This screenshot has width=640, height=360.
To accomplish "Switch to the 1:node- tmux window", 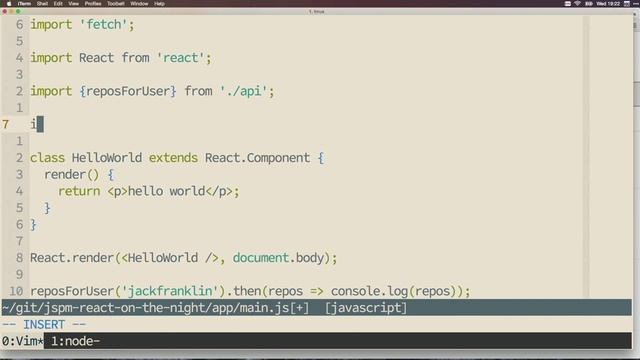I will [75, 341].
